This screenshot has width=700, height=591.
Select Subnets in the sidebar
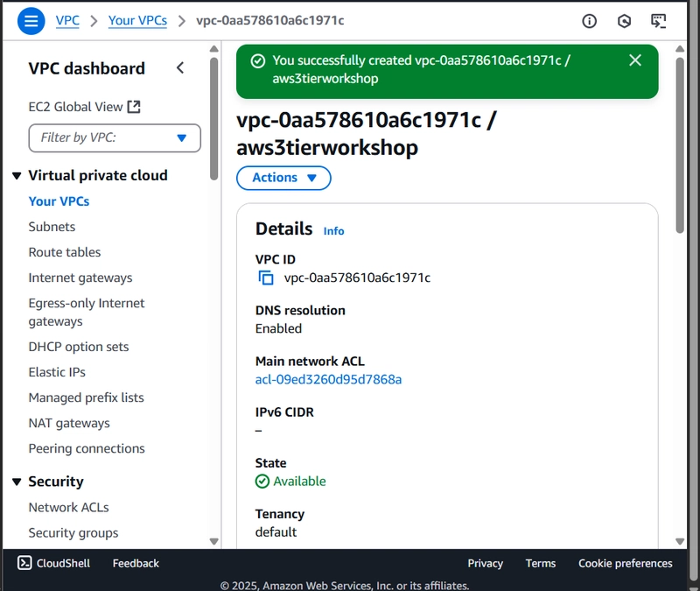pyautogui.click(x=52, y=227)
